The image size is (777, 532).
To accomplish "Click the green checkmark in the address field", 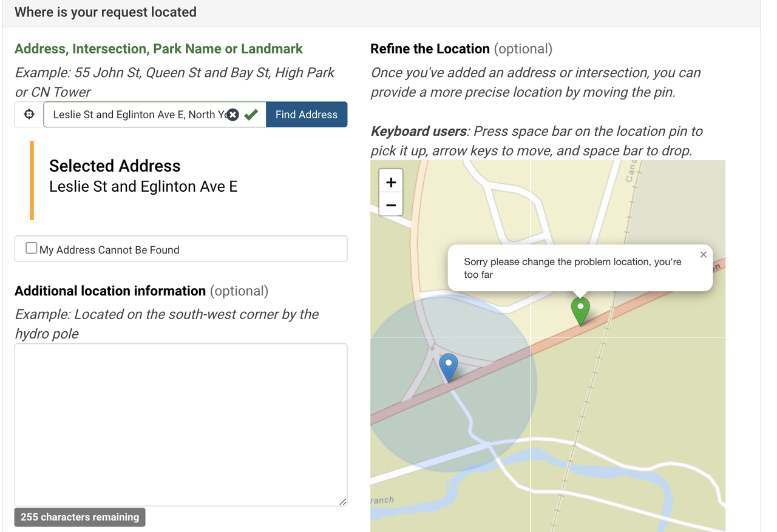I will pyautogui.click(x=251, y=115).
